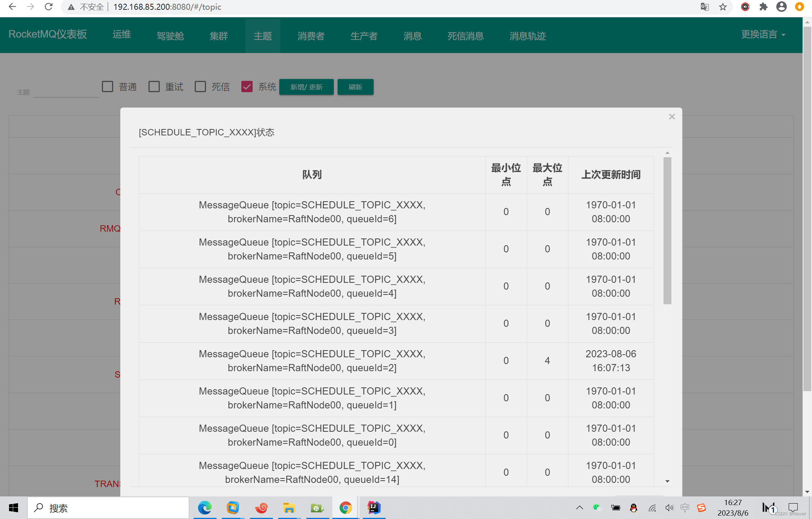
Task: Click the dialog scrollbar up arrow
Action: coord(667,153)
